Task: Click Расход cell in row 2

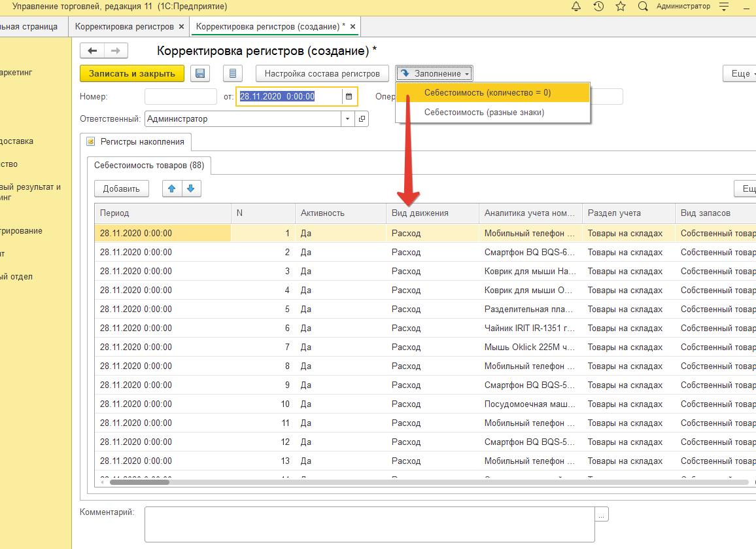Action: coord(432,252)
